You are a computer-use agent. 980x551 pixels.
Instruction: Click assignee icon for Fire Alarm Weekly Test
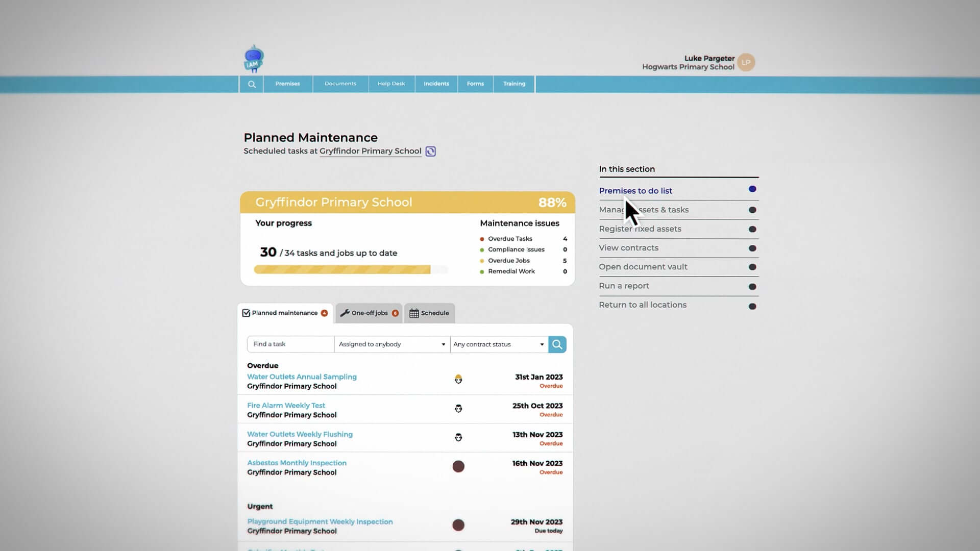[458, 409]
